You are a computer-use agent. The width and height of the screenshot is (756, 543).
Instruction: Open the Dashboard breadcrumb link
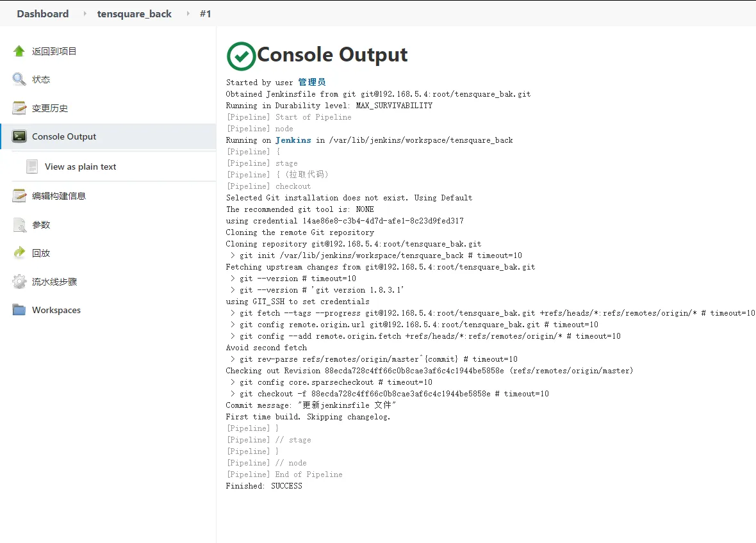(43, 13)
